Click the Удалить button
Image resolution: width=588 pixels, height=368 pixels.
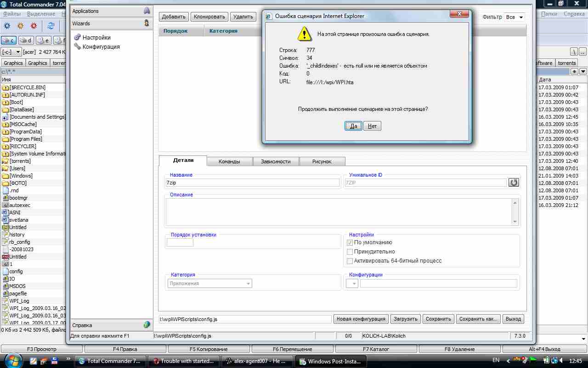coord(243,17)
